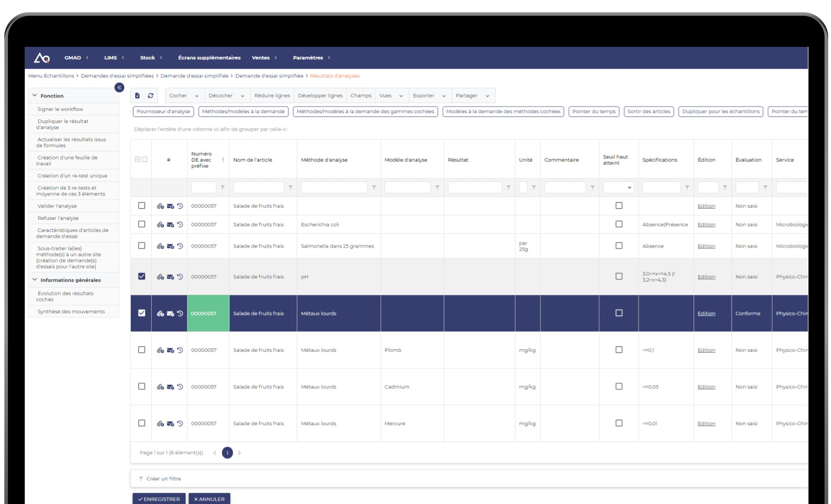The width and height of the screenshot is (831, 504).
Task: Select Valider l'analyse function
Action: [x=74, y=206]
